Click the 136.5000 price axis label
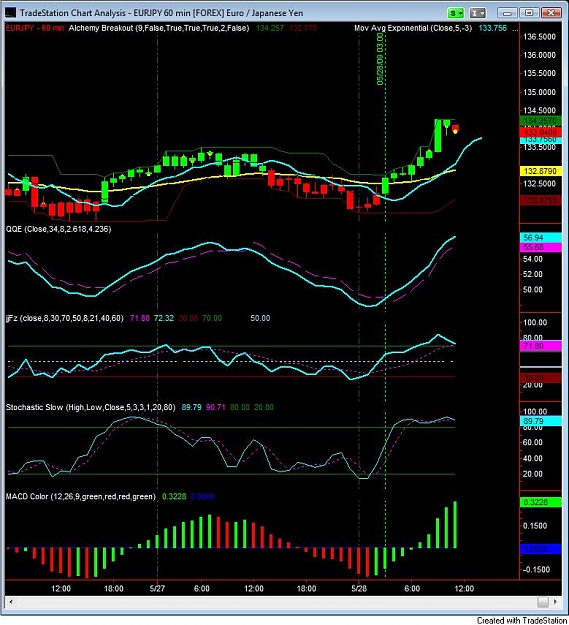569x625 pixels. tap(540, 37)
